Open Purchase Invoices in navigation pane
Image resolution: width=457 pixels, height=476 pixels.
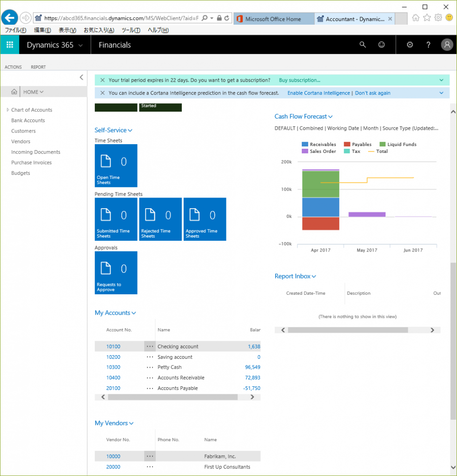[31, 162]
